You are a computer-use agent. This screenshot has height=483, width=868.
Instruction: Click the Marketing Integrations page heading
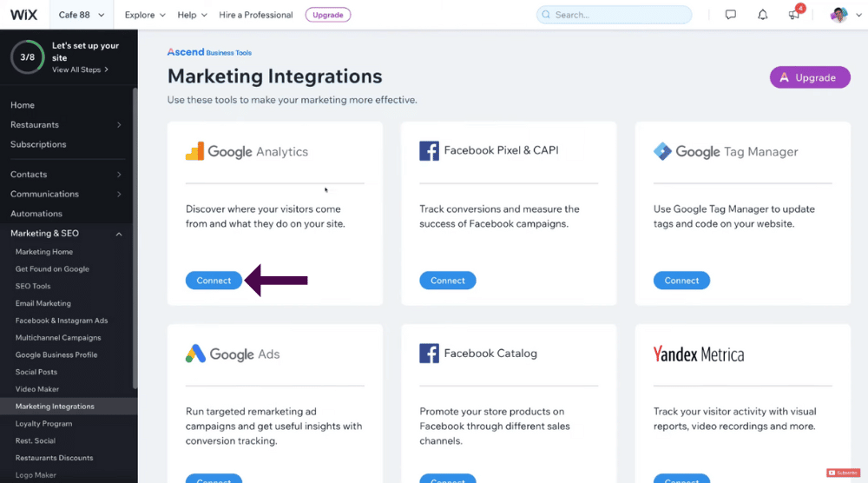tap(274, 76)
